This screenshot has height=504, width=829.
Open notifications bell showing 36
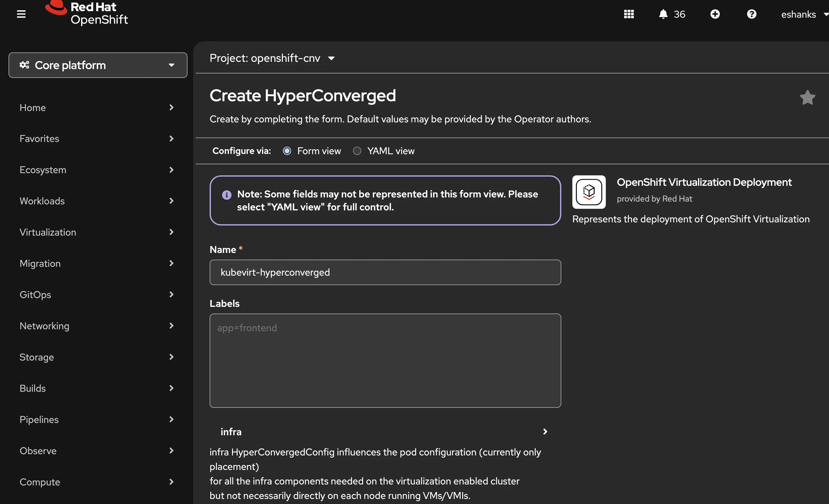[671, 14]
